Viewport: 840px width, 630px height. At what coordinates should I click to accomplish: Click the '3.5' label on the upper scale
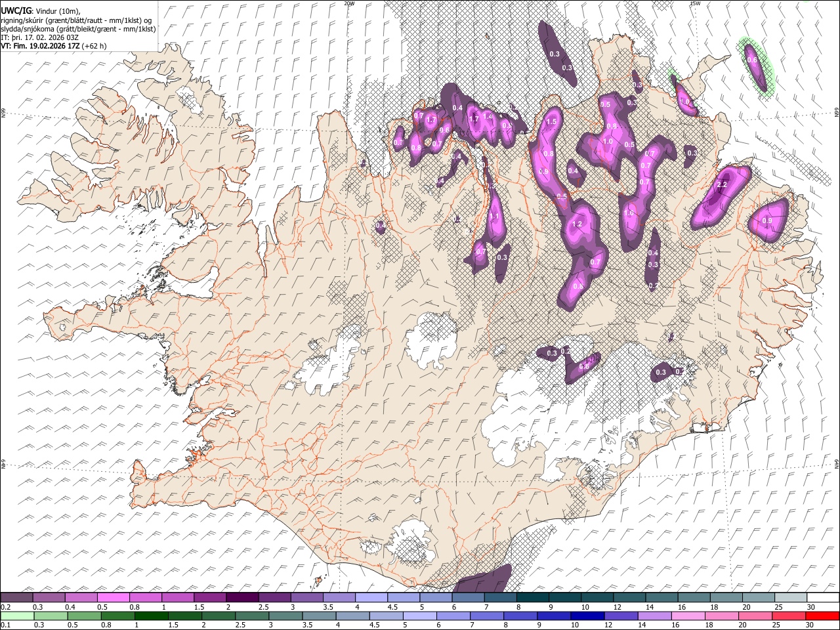[x=328, y=607]
